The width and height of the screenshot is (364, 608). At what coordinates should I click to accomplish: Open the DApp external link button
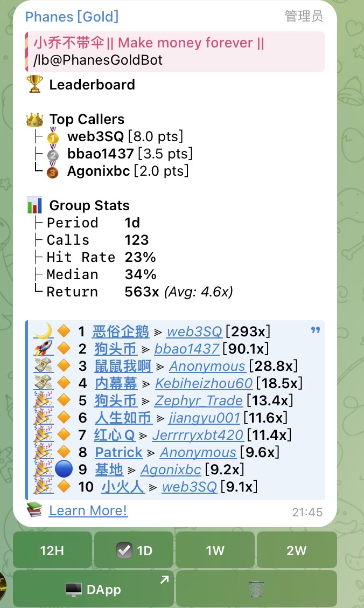[x=93, y=589]
